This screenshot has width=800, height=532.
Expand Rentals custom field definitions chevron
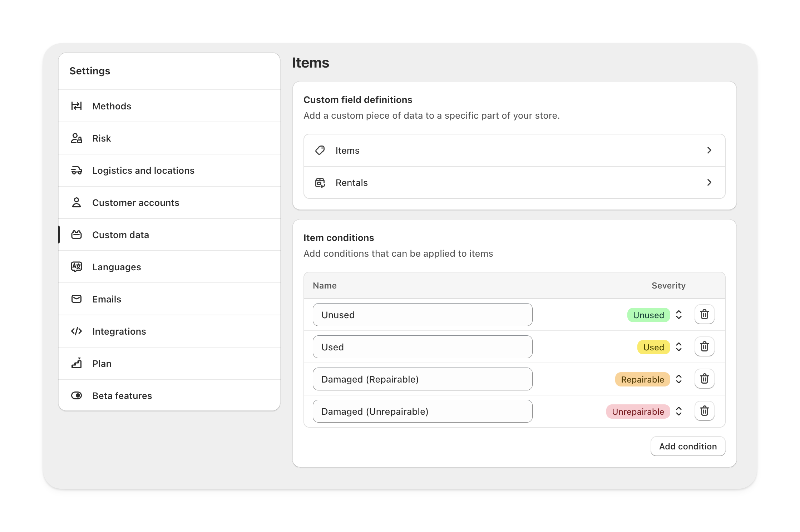tap(709, 182)
